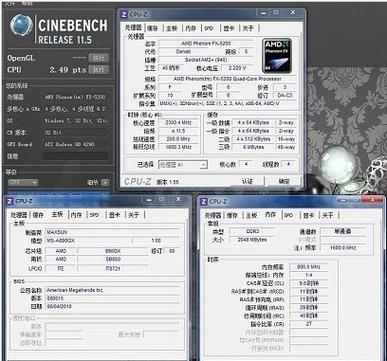Switch to the Mainboard tab in top CPU-Z
The image size is (387, 361).
[172, 28]
